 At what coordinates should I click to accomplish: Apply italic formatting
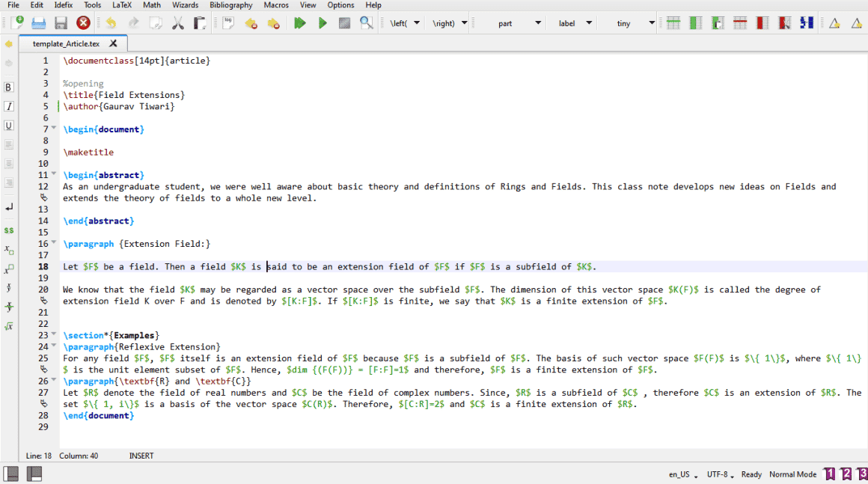tap(8, 106)
